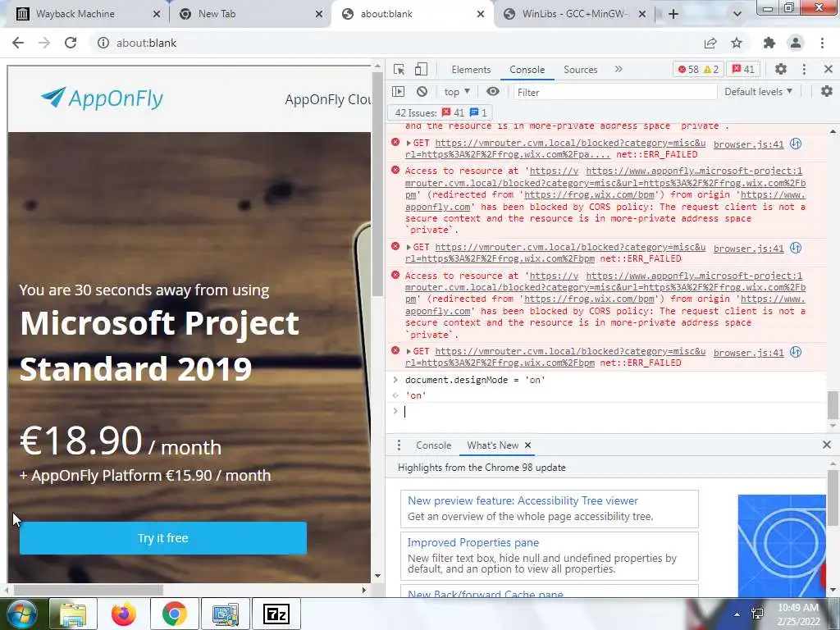Open the DevTools customize three-dot menu
The width and height of the screenshot is (840, 630).
804,69
